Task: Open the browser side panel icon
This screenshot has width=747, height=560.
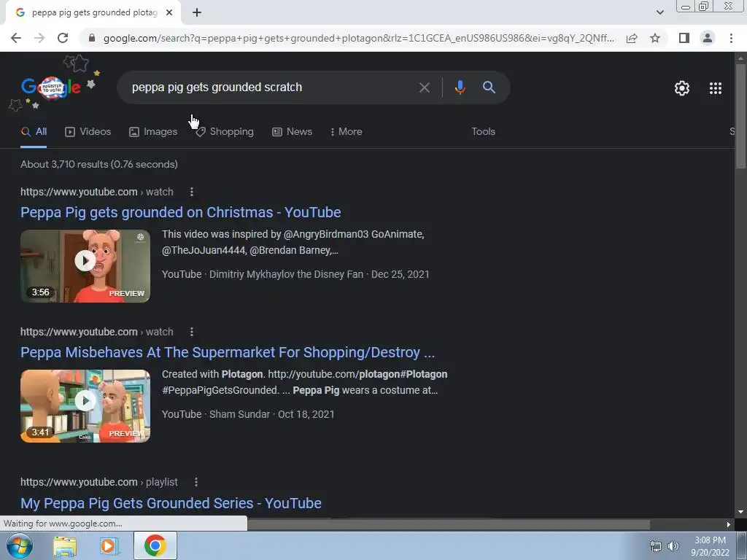Action: pos(684,38)
